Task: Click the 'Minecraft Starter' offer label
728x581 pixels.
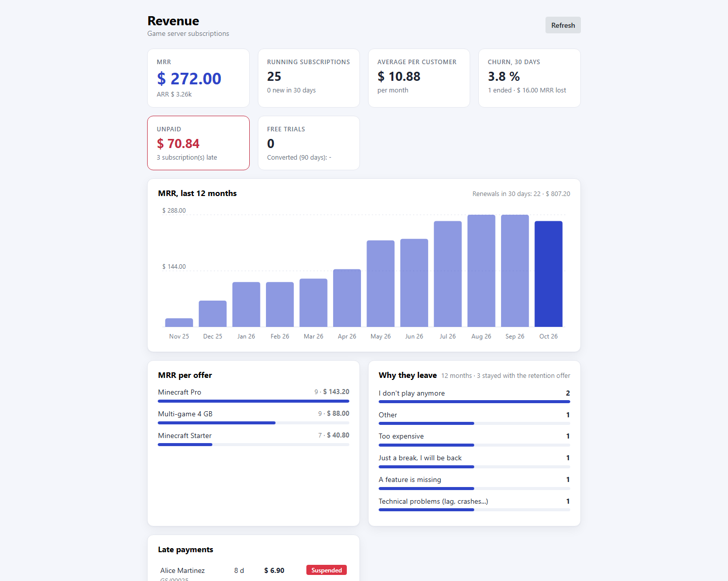Action: coord(185,435)
